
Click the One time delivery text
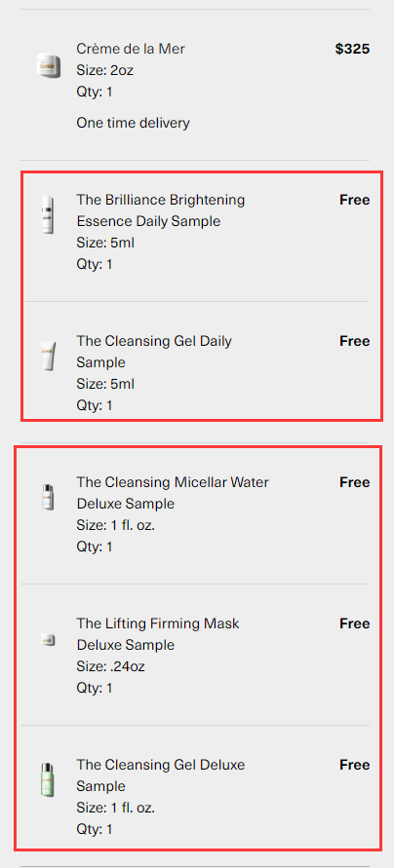tap(133, 123)
